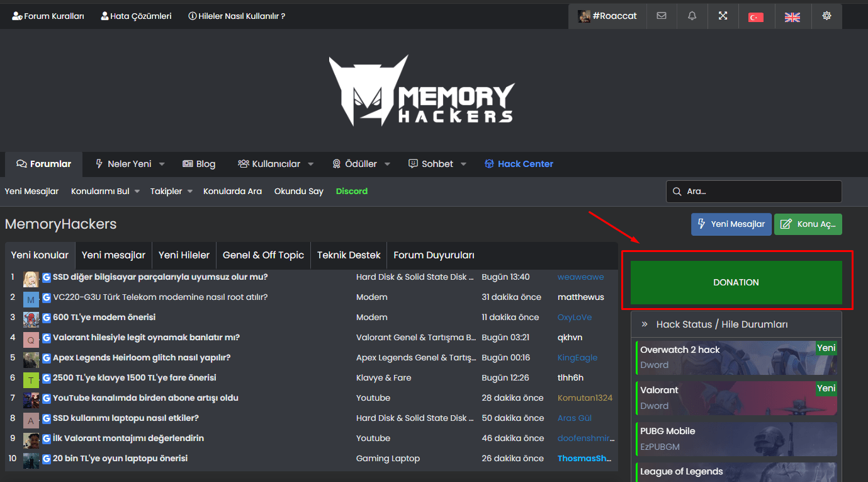Show the Teknik Destek tab

click(349, 255)
